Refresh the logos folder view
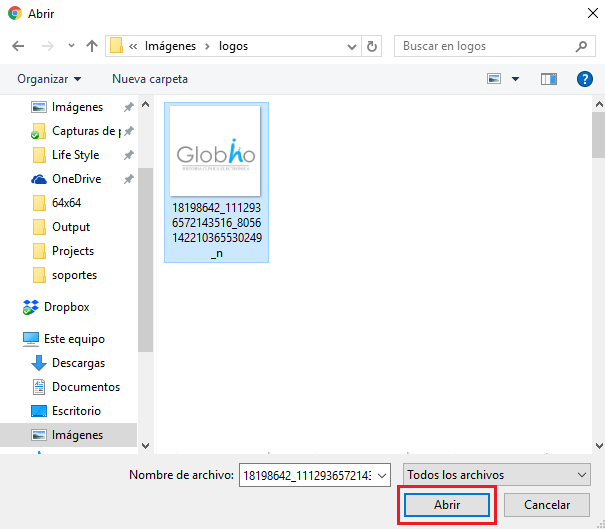Viewport: 605px width, 529px height. tap(373, 46)
